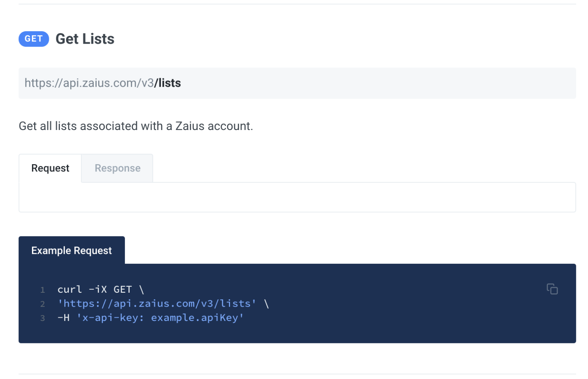Select the Example Request tab
This screenshot has height=379, width=588.
[72, 250]
